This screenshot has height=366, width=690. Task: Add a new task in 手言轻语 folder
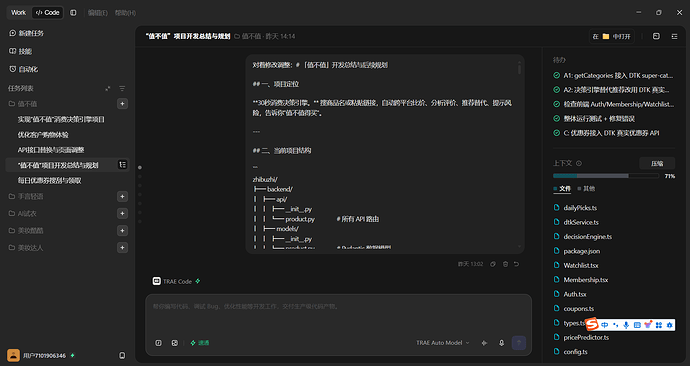(x=122, y=196)
